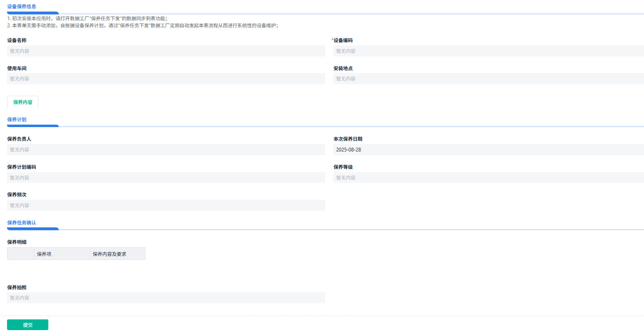The width and height of the screenshot is (644, 333).
Task: Click the 设备名称 label
Action: coord(17,40)
